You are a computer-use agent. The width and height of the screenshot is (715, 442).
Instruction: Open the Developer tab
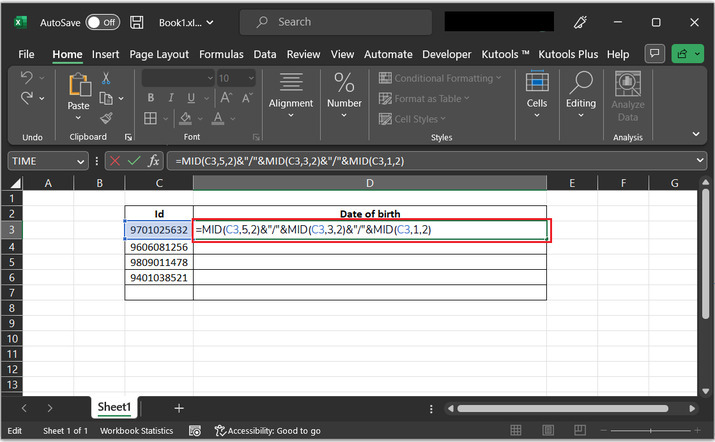[446, 54]
